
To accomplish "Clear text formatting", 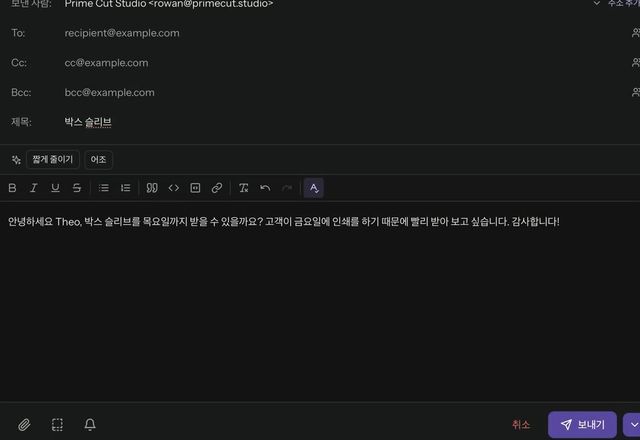I will 244,188.
